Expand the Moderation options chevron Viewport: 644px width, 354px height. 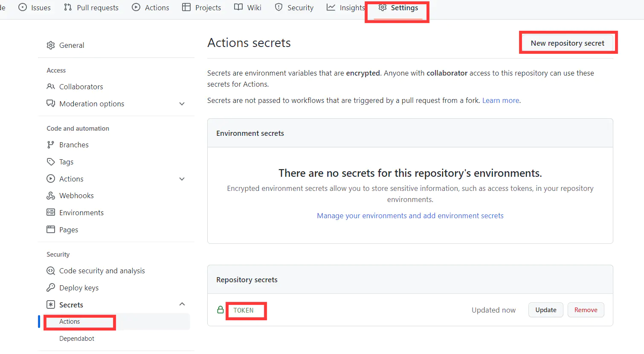[x=182, y=104]
